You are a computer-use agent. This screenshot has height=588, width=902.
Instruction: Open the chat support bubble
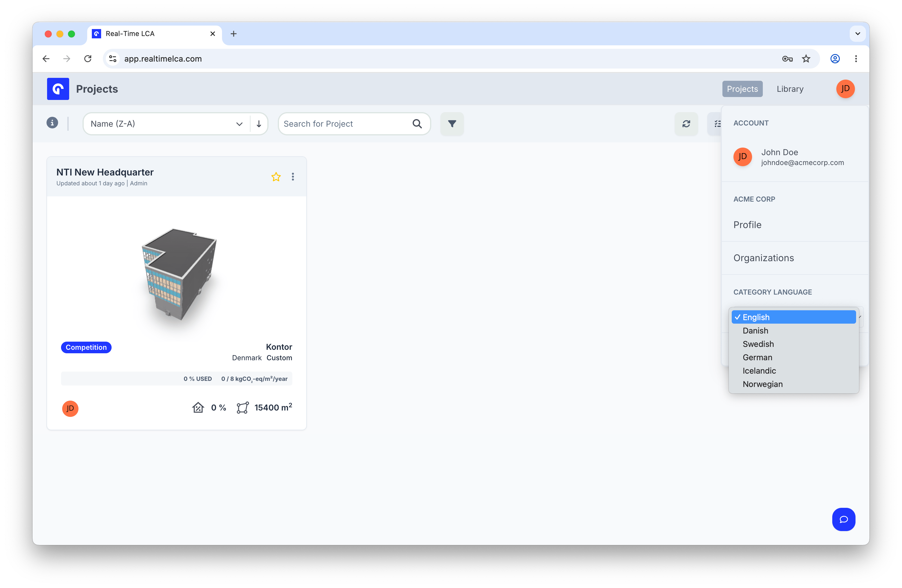click(x=844, y=519)
